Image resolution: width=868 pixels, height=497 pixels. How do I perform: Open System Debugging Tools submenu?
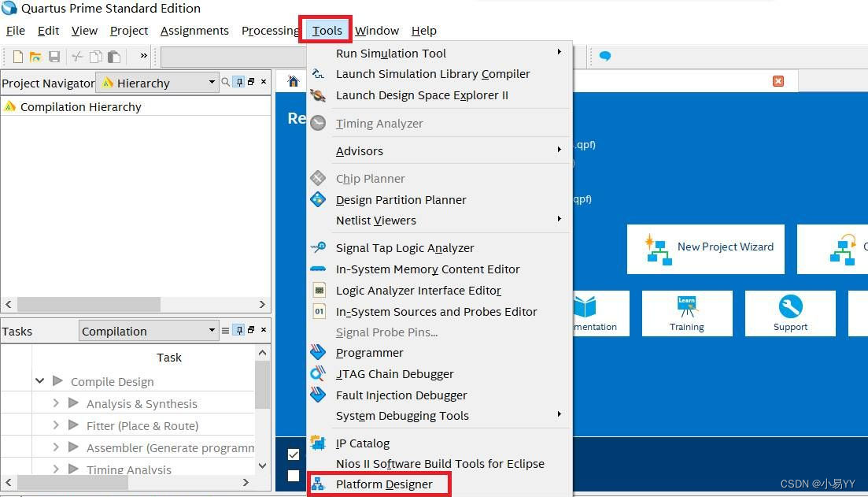tap(440, 416)
